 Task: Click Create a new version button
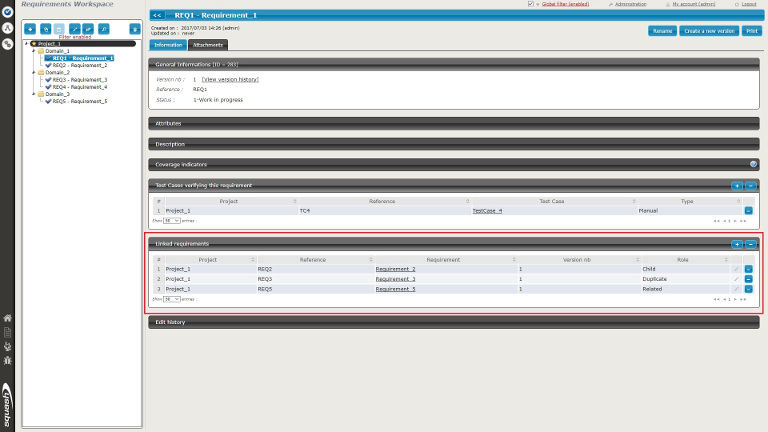709,31
